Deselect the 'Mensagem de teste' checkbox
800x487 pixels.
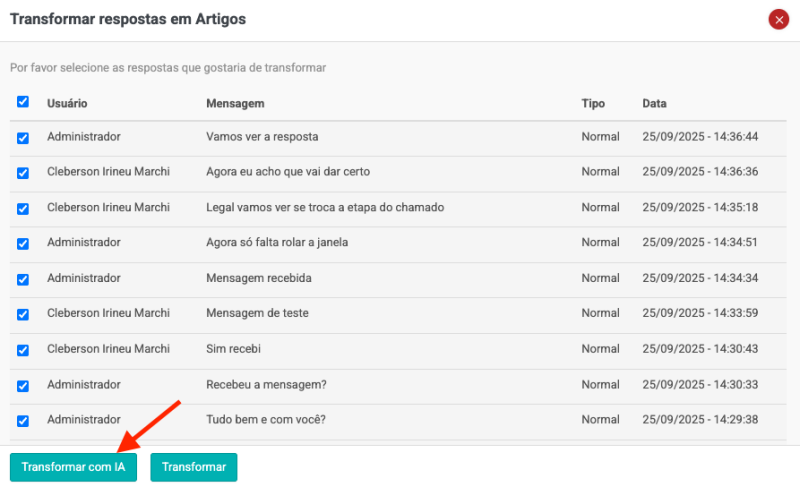pyautogui.click(x=23, y=315)
